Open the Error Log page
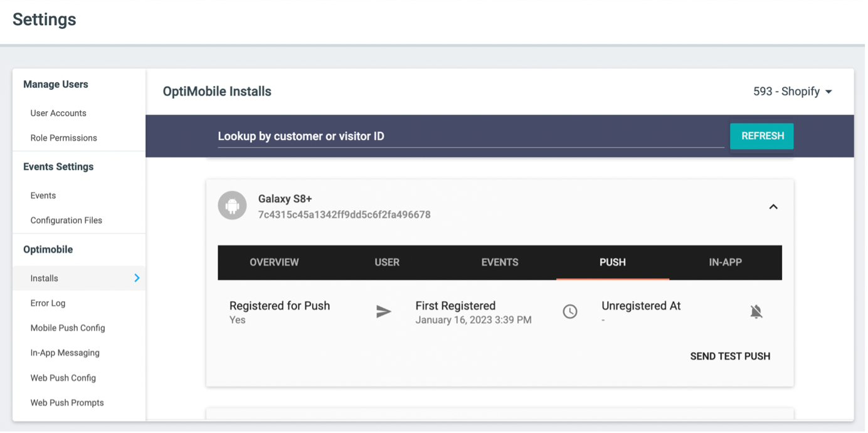Viewport: 868px width, 433px height. 48,303
